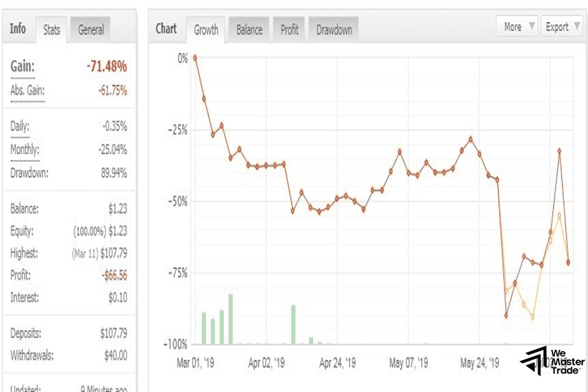
Task: Click the Daily percentage label
Action: [x=19, y=126]
